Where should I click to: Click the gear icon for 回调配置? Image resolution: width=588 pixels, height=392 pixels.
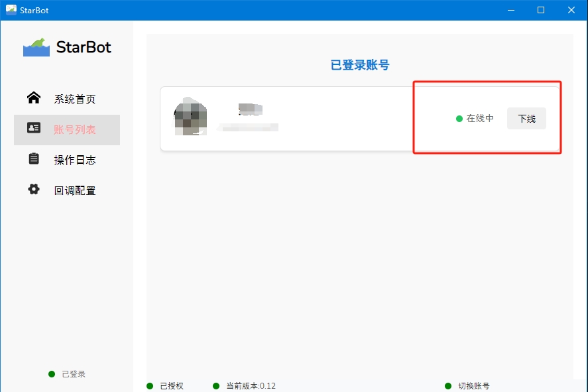point(34,190)
